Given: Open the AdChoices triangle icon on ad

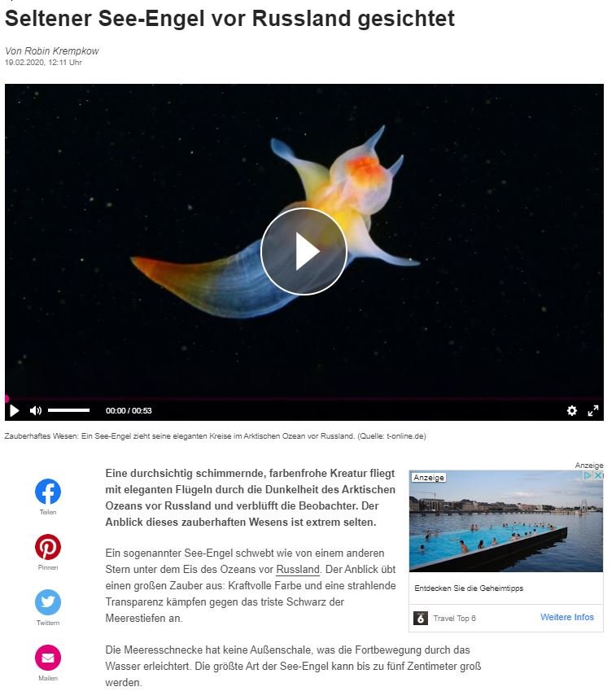Looking at the screenshot, I should point(588,475).
